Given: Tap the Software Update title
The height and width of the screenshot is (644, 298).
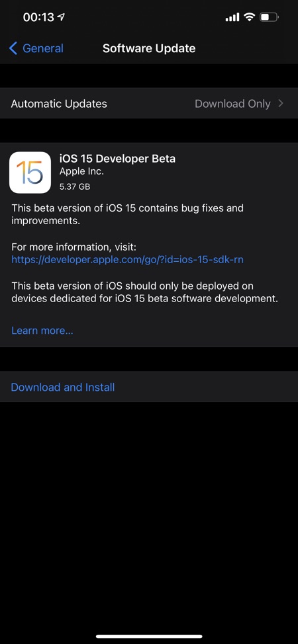Looking at the screenshot, I should (149, 48).
